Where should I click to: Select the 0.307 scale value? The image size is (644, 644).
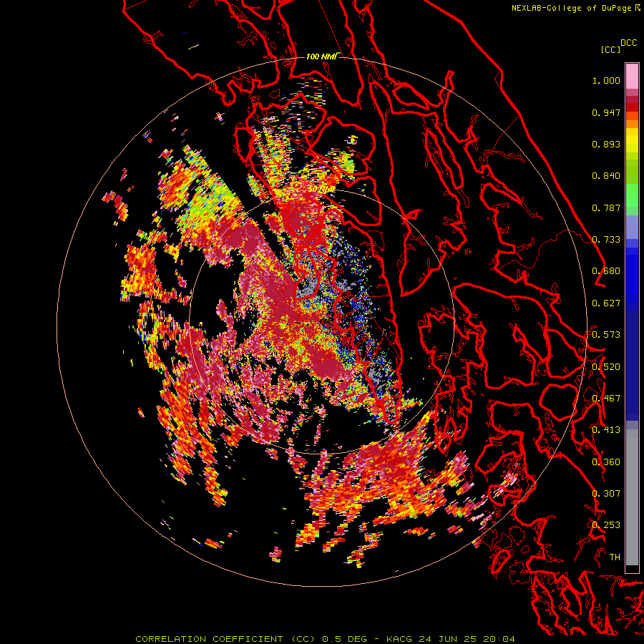pyautogui.click(x=606, y=494)
